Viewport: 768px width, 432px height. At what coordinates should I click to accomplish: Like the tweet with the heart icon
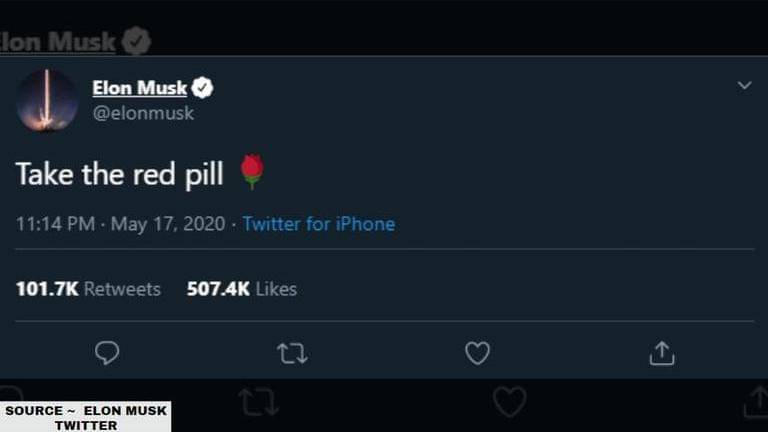[x=478, y=352]
